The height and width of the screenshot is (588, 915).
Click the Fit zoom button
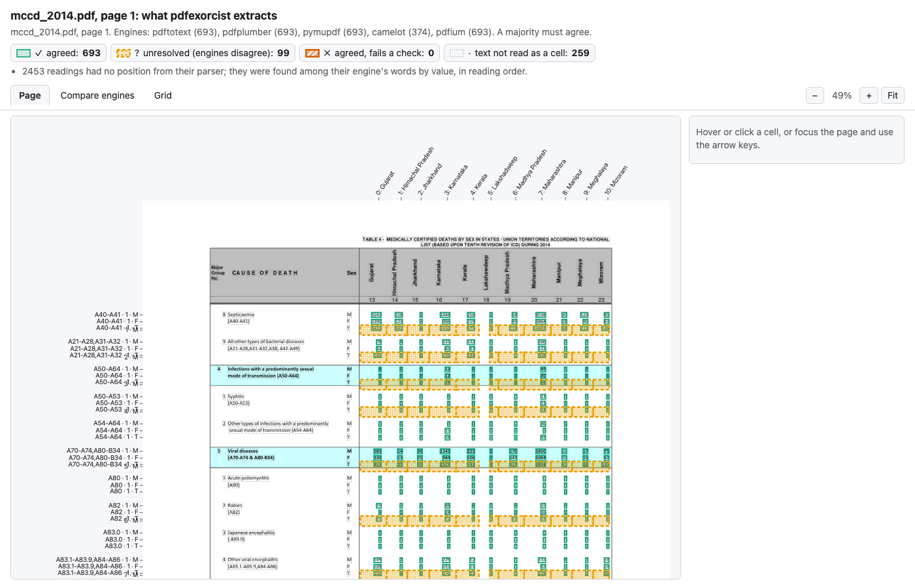point(893,95)
